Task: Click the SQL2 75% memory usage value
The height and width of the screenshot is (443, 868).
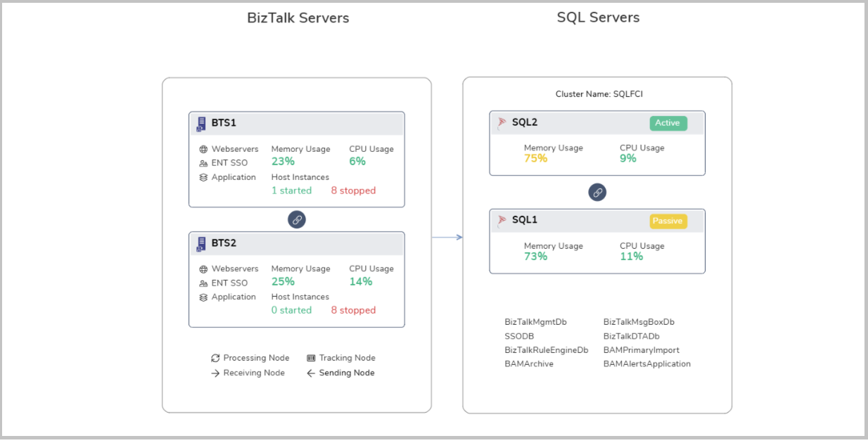Action: pyautogui.click(x=535, y=159)
